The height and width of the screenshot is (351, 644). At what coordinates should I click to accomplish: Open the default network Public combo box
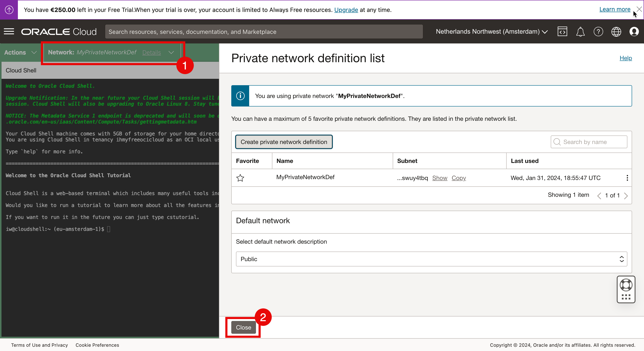(431, 259)
